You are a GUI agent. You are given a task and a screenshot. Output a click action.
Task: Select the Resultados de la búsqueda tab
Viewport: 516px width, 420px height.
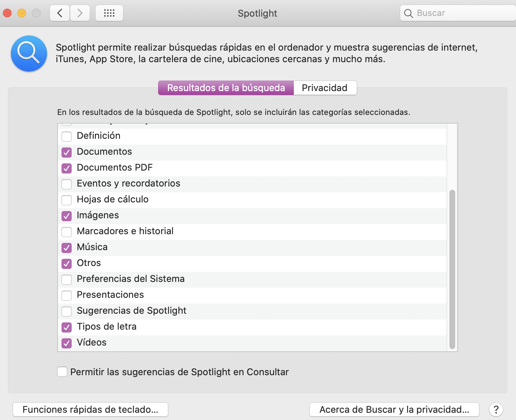tap(226, 88)
